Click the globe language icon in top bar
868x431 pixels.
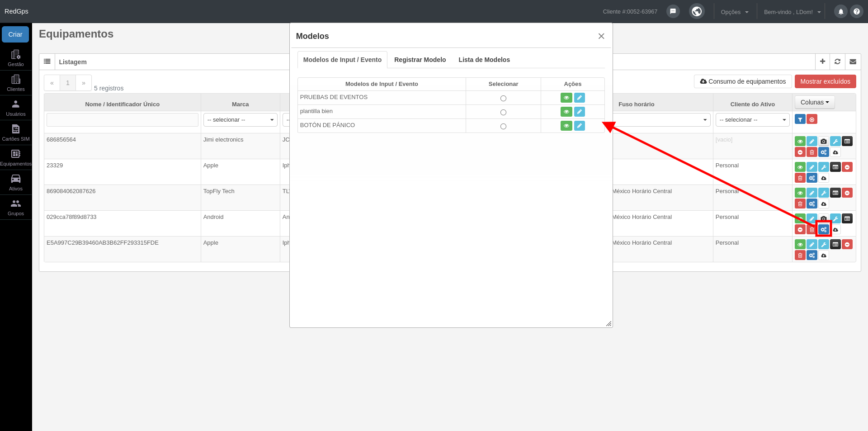(x=697, y=11)
